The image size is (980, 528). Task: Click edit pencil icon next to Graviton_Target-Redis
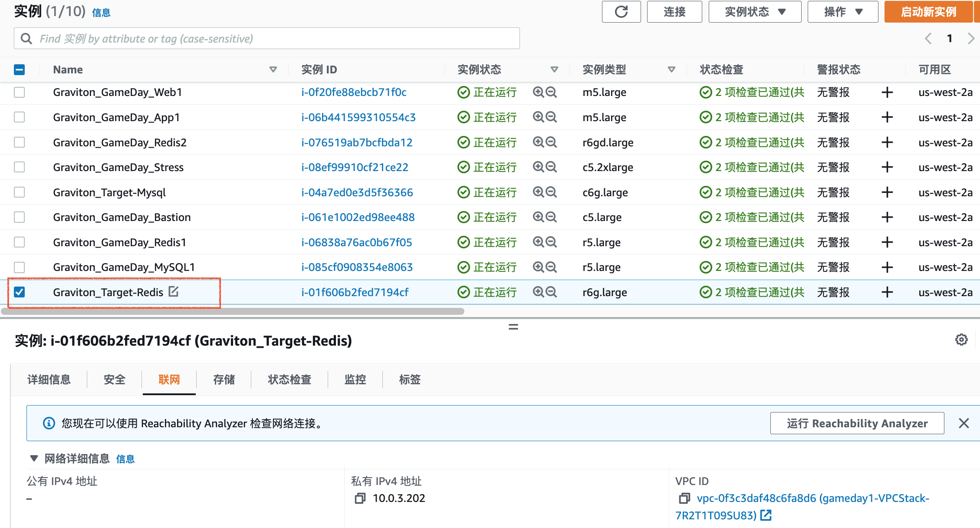click(x=174, y=291)
